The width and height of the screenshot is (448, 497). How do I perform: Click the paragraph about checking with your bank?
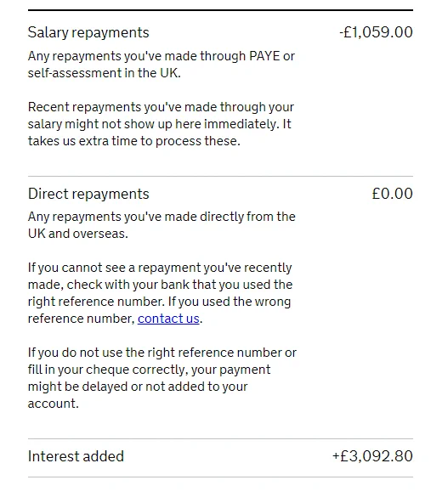point(160,293)
